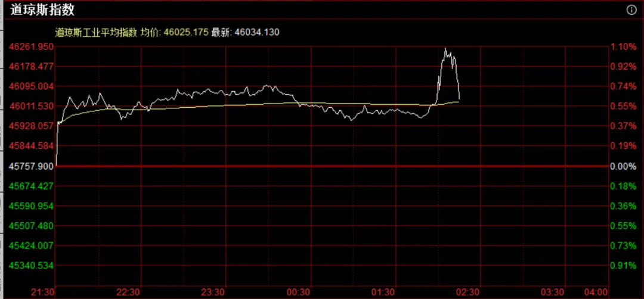The height and width of the screenshot is (299, 644).
Task: Select the 道琼斯工业平均指数 legend label
Action: [97, 32]
